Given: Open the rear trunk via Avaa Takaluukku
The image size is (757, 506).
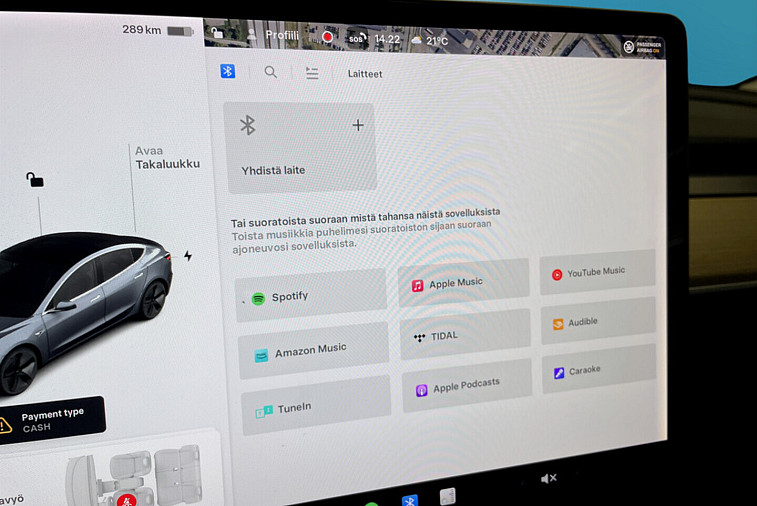Looking at the screenshot, I should (167, 158).
